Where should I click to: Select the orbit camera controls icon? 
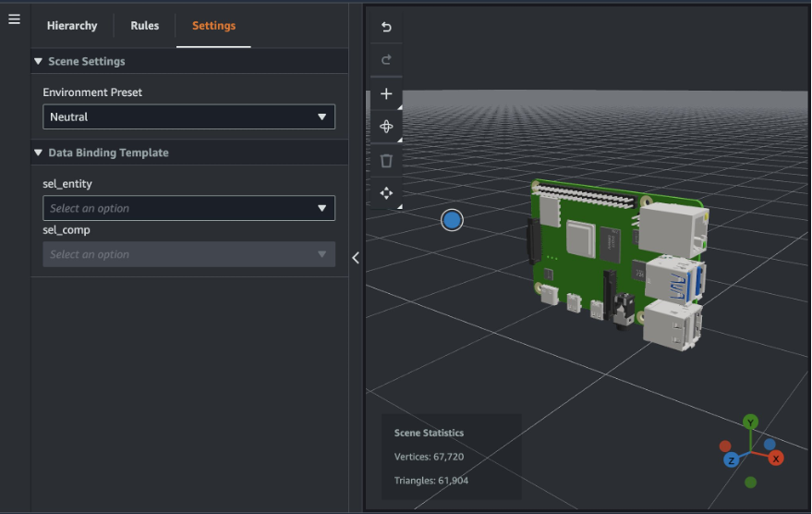[386, 127]
